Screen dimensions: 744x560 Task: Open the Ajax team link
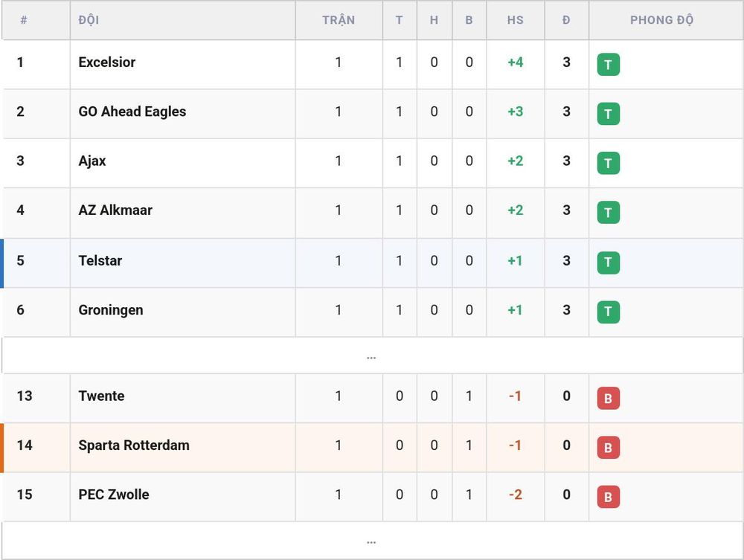tap(92, 161)
